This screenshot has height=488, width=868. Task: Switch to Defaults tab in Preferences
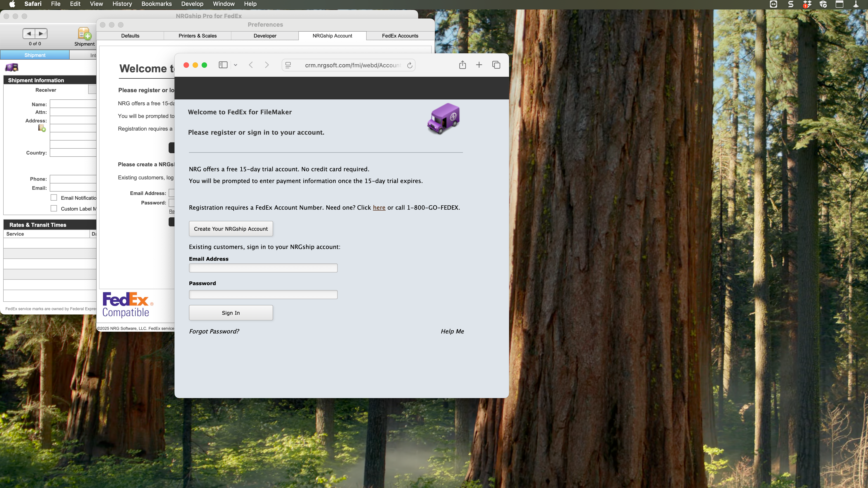(x=130, y=36)
